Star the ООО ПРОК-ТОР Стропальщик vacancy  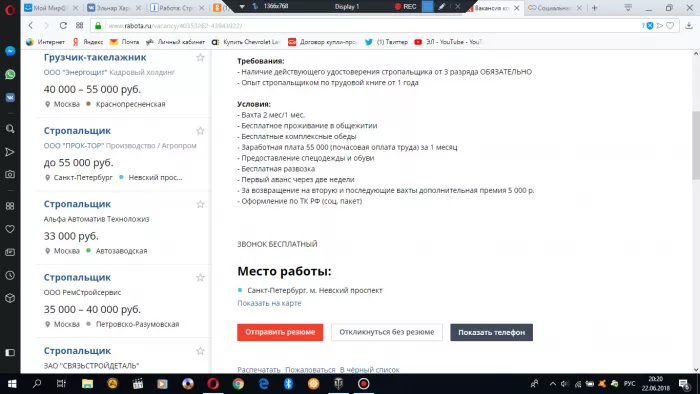(x=200, y=131)
